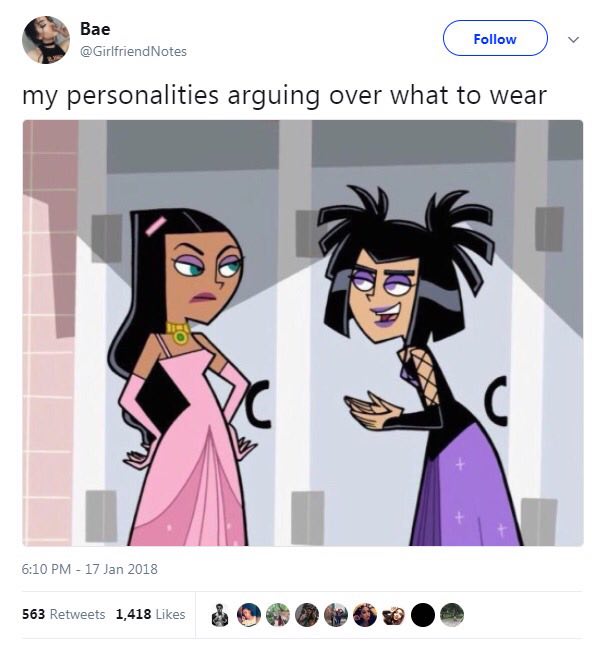Open the last liker avatar with dark green image

click(452, 615)
